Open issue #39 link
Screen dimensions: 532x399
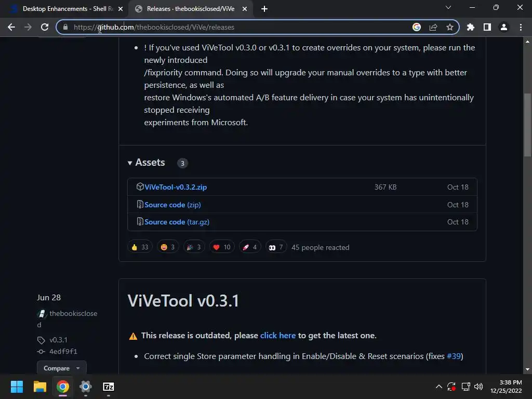454,356
